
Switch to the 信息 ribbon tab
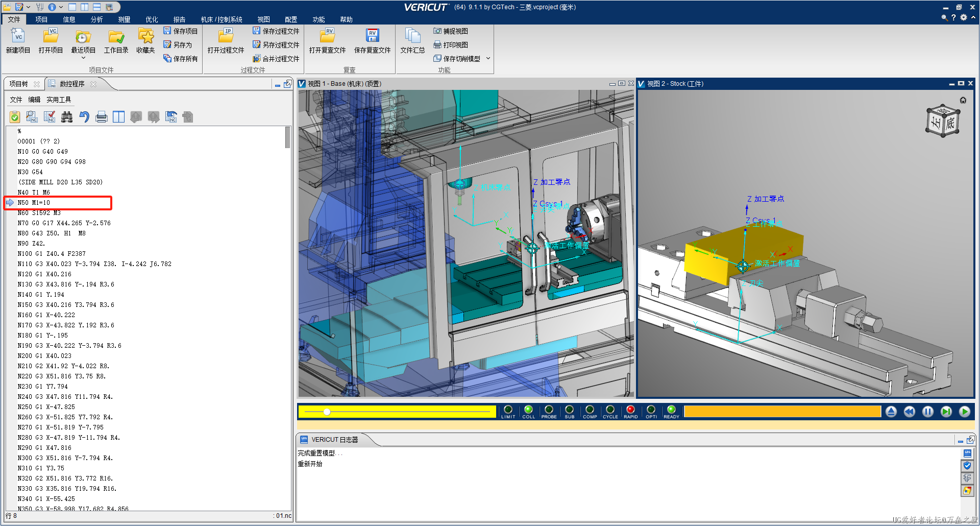[69, 19]
